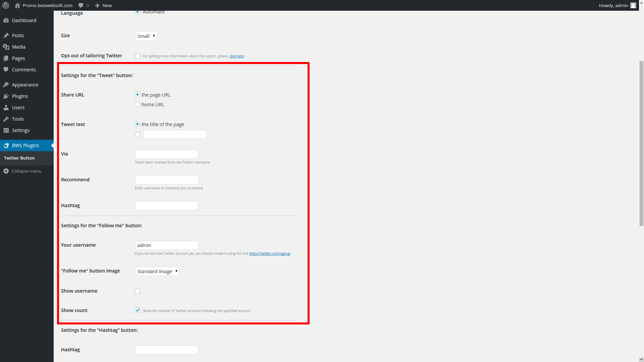Select 'home URL' radio option

[138, 104]
